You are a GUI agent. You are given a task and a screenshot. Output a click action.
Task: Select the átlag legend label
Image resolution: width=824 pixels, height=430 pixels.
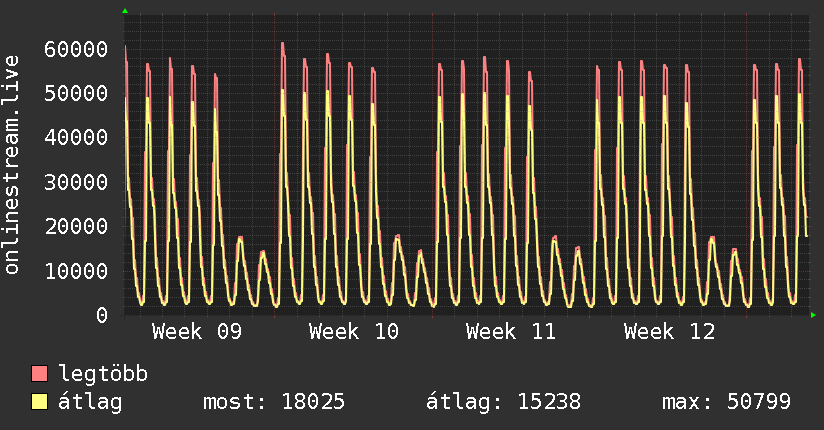[90, 402]
